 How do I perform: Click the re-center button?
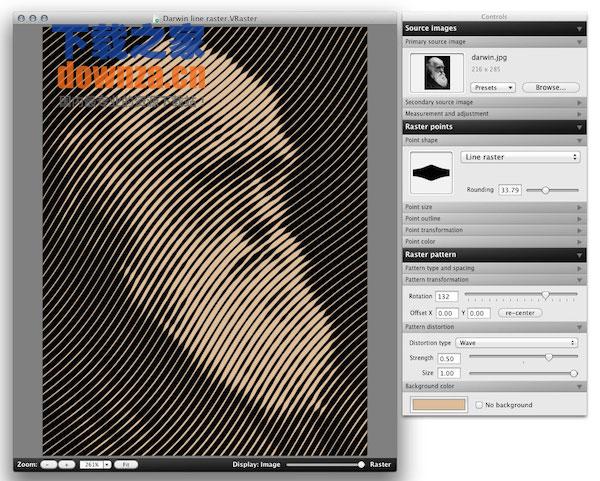click(x=520, y=313)
